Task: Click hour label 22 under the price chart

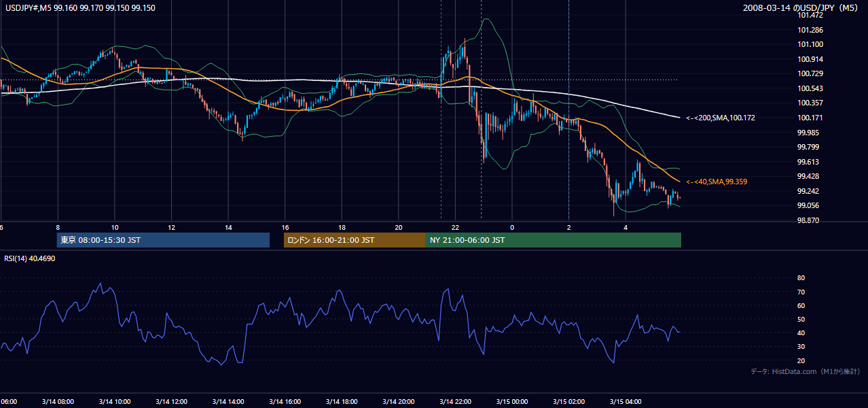Action: (x=456, y=227)
